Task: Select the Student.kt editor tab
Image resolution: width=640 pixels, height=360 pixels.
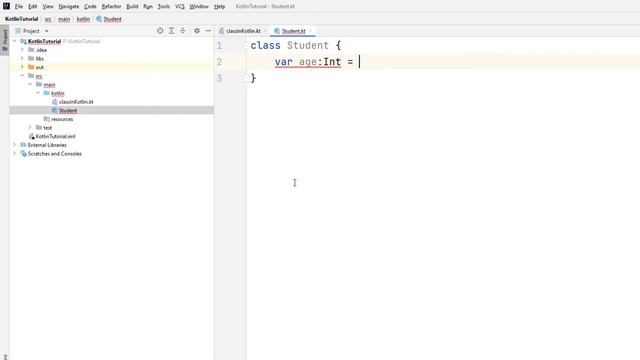Action: tap(293, 31)
